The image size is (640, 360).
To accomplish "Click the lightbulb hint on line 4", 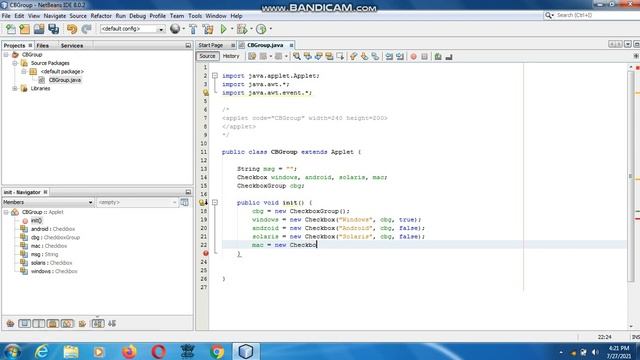I will click(x=205, y=93).
